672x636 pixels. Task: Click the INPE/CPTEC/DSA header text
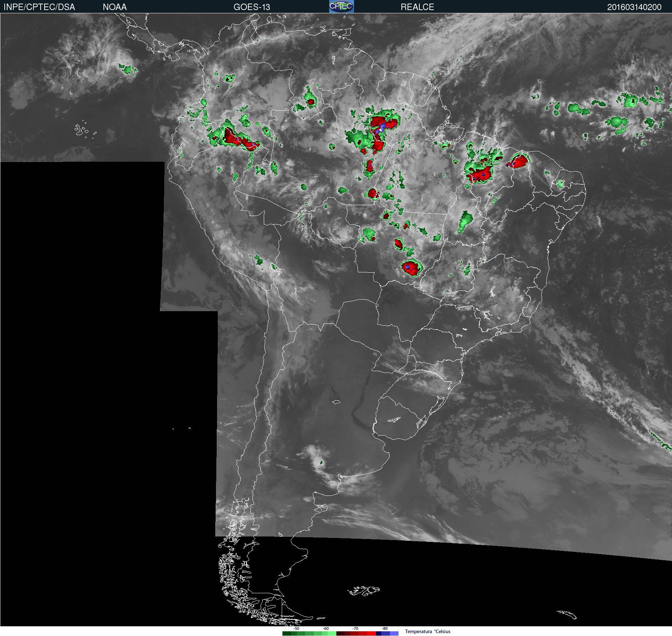click(39, 7)
